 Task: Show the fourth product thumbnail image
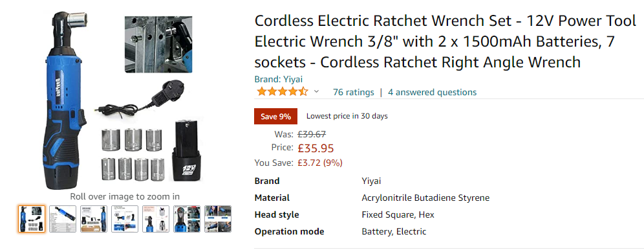click(125, 219)
